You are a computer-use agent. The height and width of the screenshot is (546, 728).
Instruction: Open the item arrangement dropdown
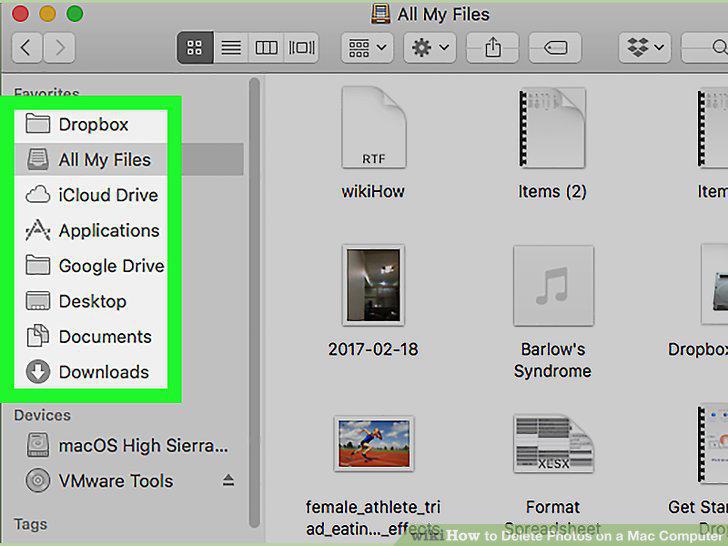(x=367, y=47)
